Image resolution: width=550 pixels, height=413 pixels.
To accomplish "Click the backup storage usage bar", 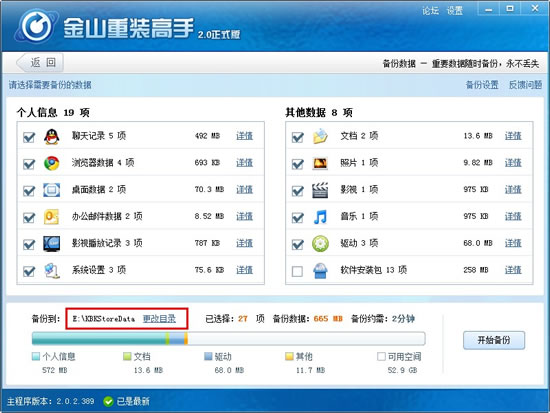I will click(229, 339).
